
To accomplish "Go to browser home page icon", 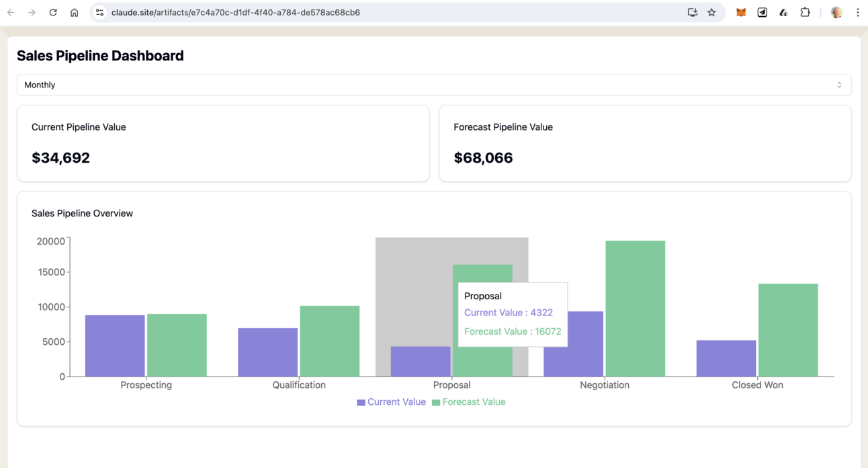I will click(75, 12).
